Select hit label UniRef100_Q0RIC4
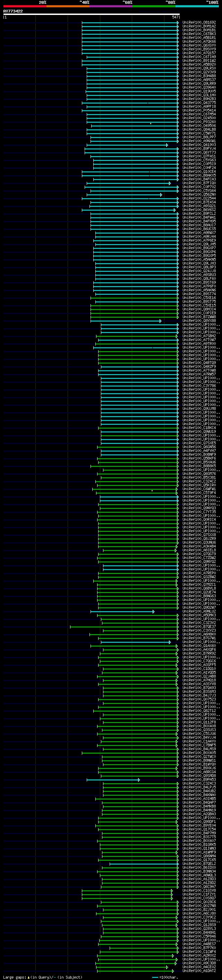 pos(199,520)
